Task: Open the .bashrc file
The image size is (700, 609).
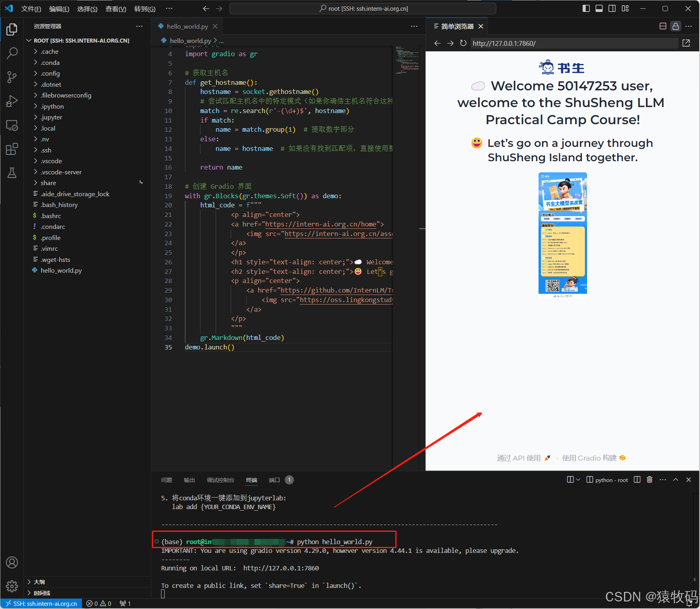Action: (x=87, y=216)
